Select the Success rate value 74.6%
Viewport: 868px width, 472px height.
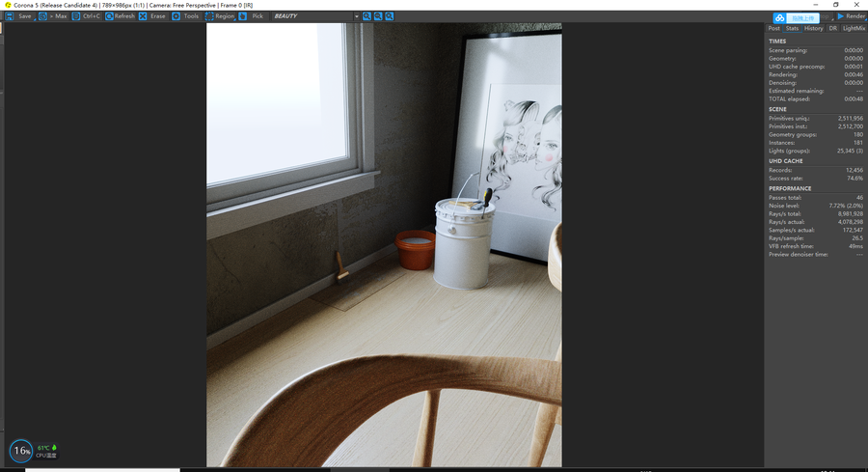coord(854,178)
